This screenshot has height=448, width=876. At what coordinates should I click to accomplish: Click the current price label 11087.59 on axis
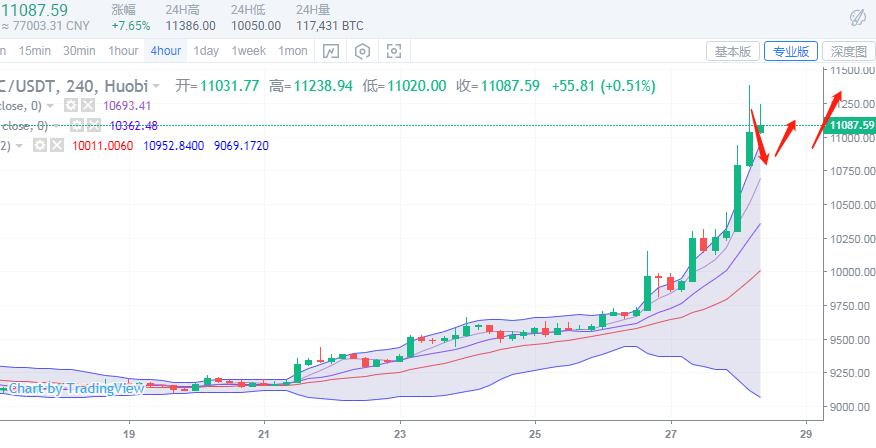[851, 125]
